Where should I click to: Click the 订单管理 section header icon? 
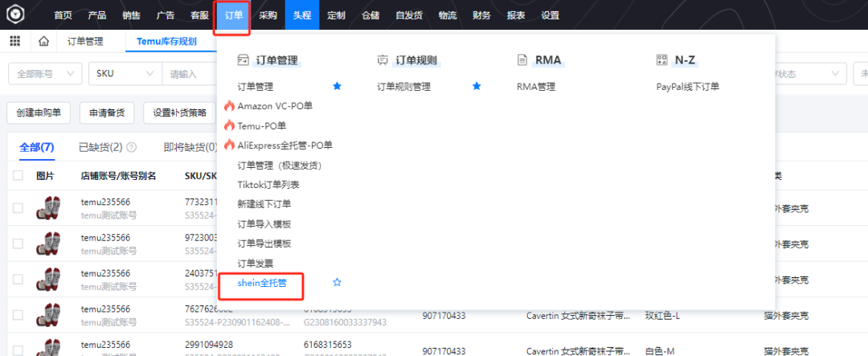(x=243, y=59)
